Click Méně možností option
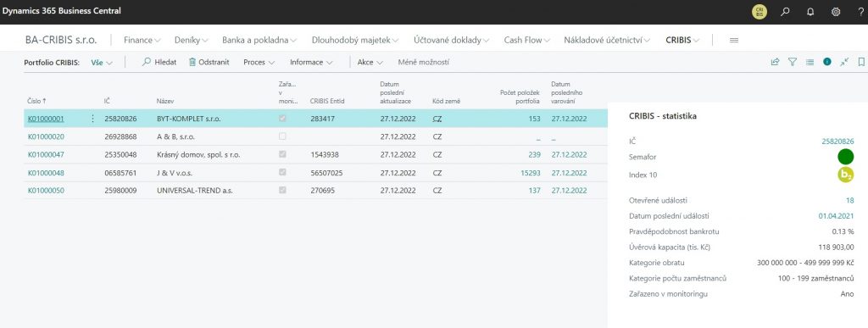The height and width of the screenshot is (328, 868). pyautogui.click(x=424, y=62)
